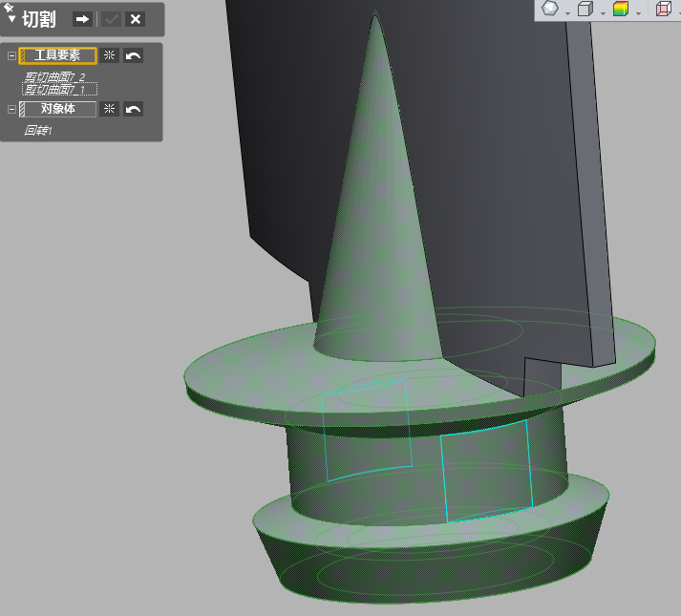Click the rainbow-colored cube icon
681x616 pixels.
(x=621, y=10)
